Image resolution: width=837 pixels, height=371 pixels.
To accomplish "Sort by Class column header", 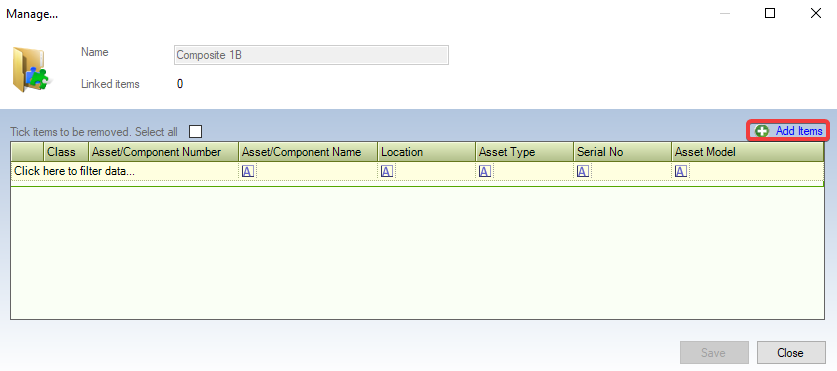I will pyautogui.click(x=66, y=152).
